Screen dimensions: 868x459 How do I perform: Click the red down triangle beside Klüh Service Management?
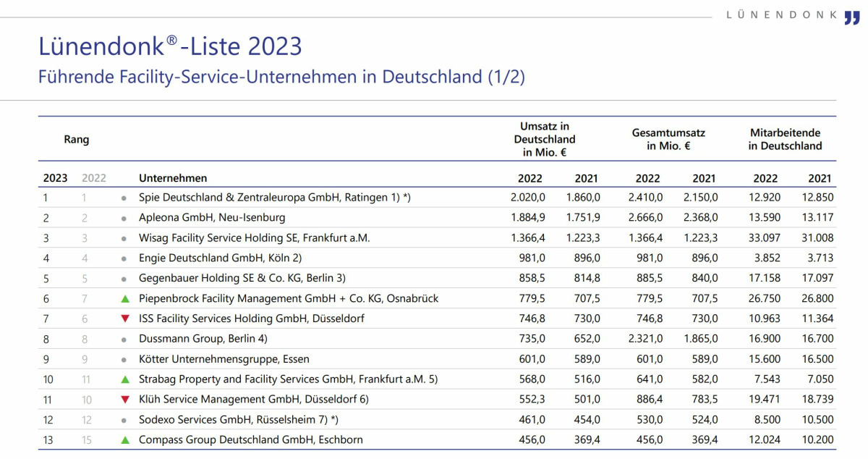point(124,400)
